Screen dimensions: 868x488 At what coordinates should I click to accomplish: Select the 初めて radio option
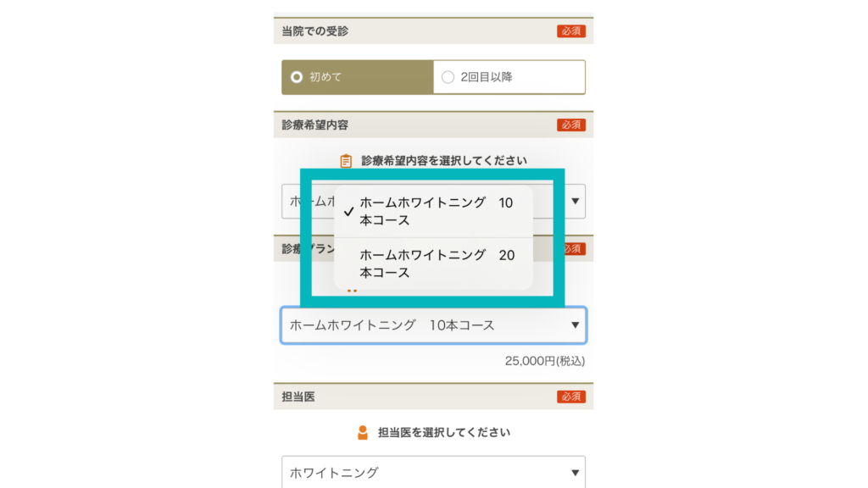[x=358, y=77]
